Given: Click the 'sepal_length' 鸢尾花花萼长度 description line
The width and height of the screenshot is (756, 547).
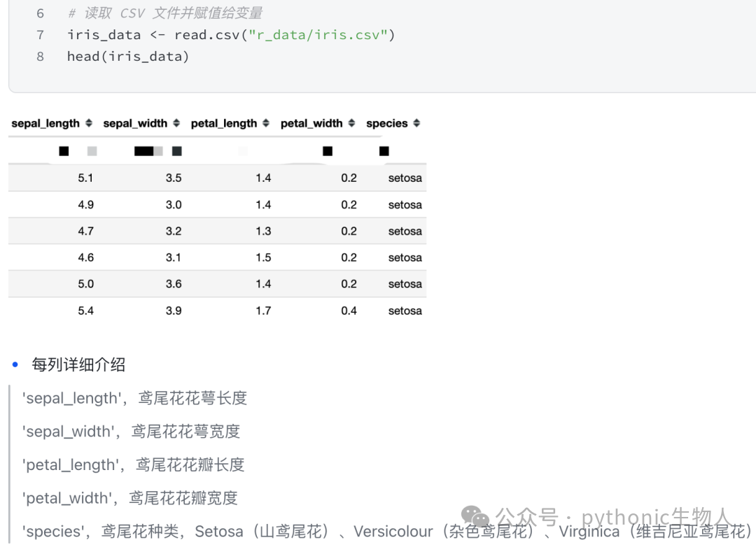Looking at the screenshot, I should (134, 399).
